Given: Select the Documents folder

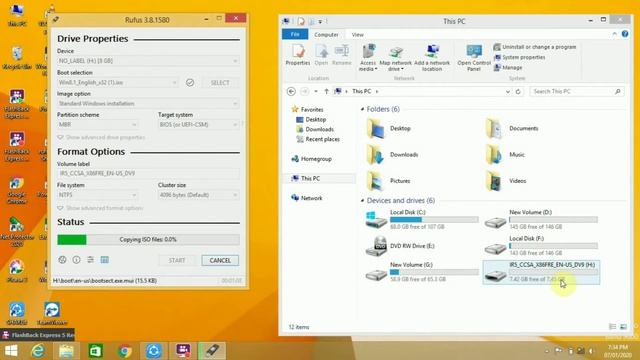Looking at the screenshot, I should pyautogui.click(x=511, y=128).
